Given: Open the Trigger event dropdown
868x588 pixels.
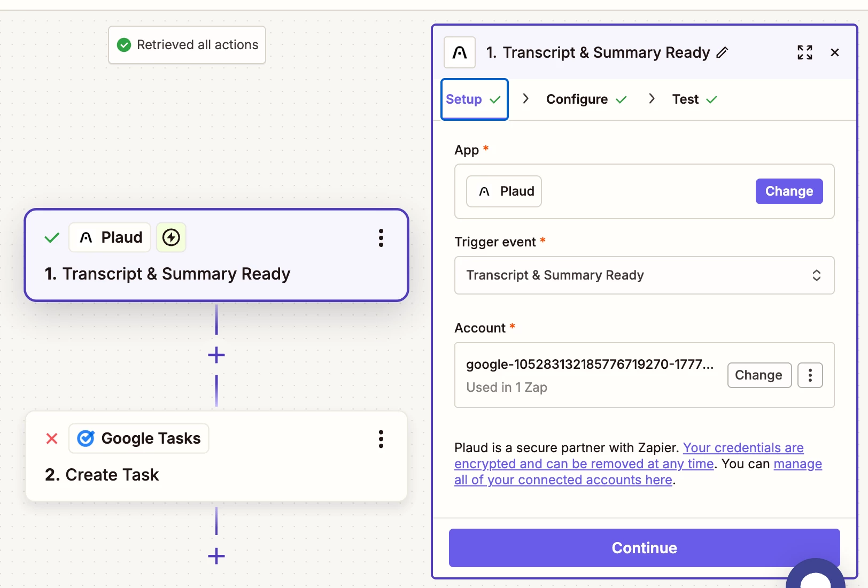Looking at the screenshot, I should tap(644, 275).
